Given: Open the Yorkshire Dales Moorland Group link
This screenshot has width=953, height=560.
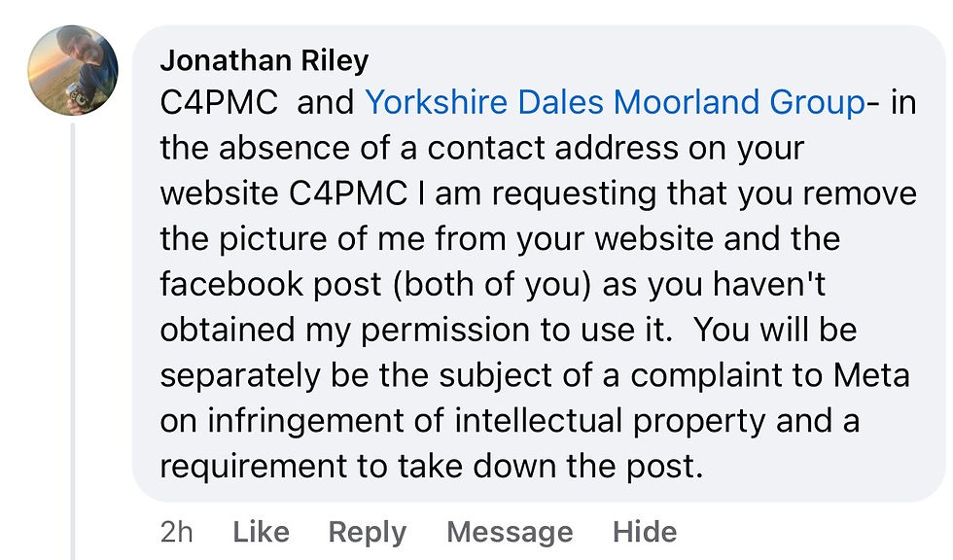Looking at the screenshot, I should [x=615, y=102].
